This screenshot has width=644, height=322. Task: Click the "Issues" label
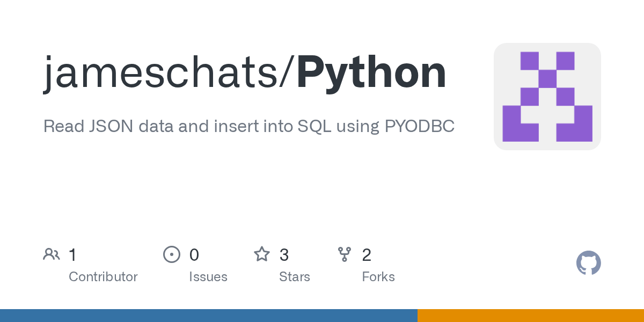[x=208, y=277]
